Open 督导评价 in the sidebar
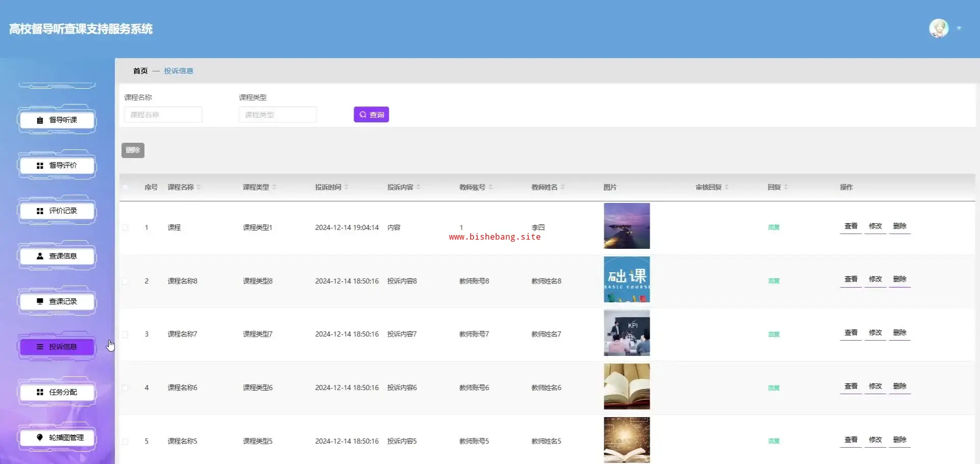 coord(57,166)
